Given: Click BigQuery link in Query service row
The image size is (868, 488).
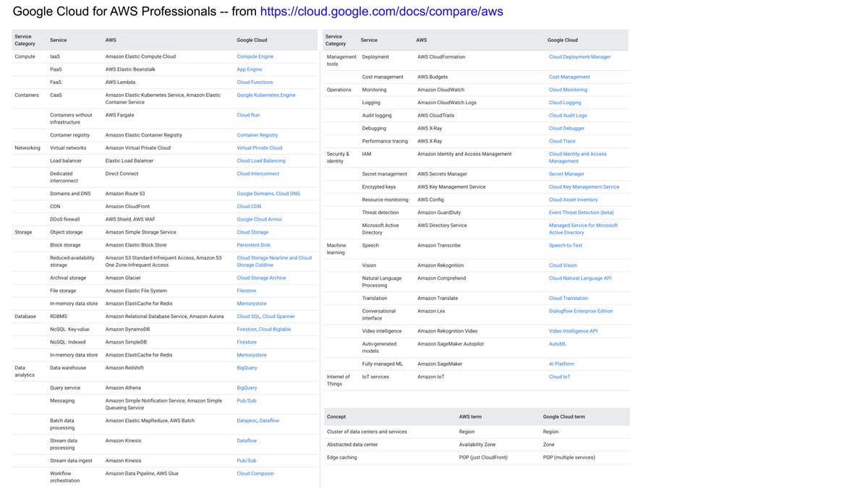Looking at the screenshot, I should tap(247, 388).
